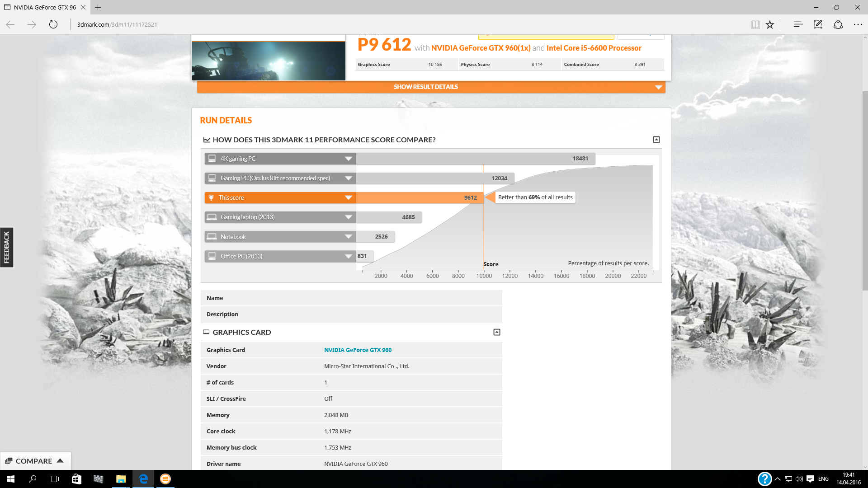Open the Edge Hub icon
Image resolution: width=868 pixels, height=488 pixels.
pos(798,24)
